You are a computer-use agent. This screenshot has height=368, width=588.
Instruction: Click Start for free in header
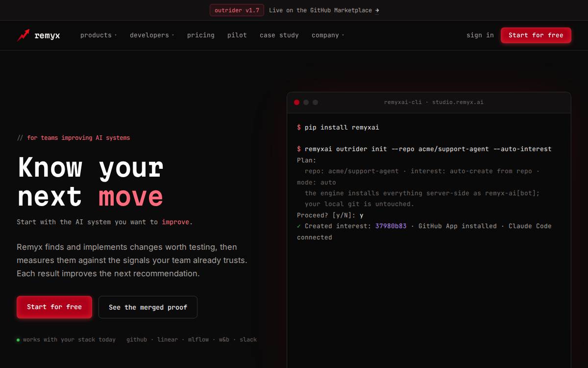536,35
